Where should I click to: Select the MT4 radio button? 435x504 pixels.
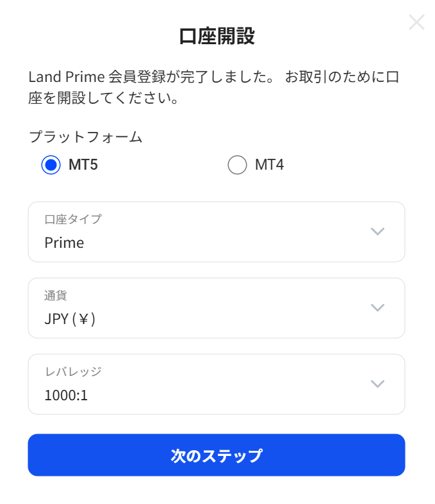click(x=237, y=165)
